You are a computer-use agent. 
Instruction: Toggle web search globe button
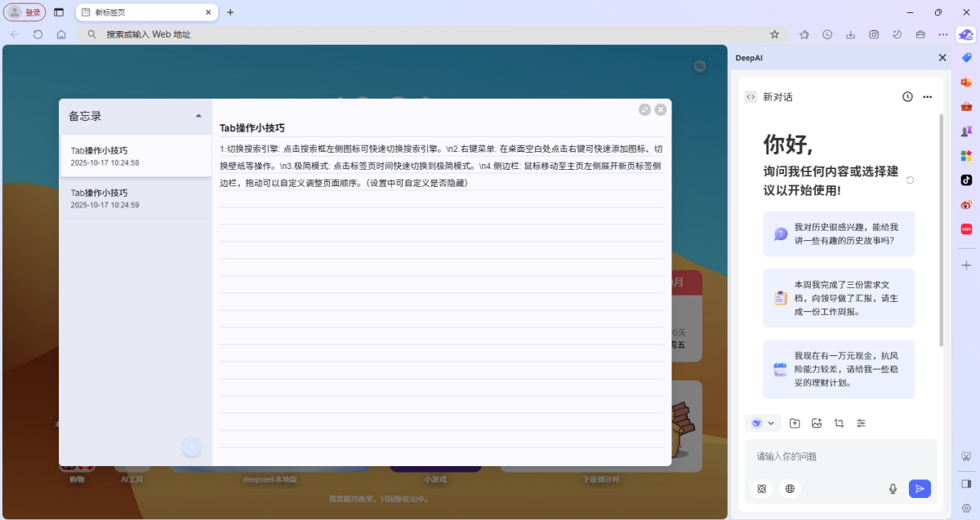[790, 489]
